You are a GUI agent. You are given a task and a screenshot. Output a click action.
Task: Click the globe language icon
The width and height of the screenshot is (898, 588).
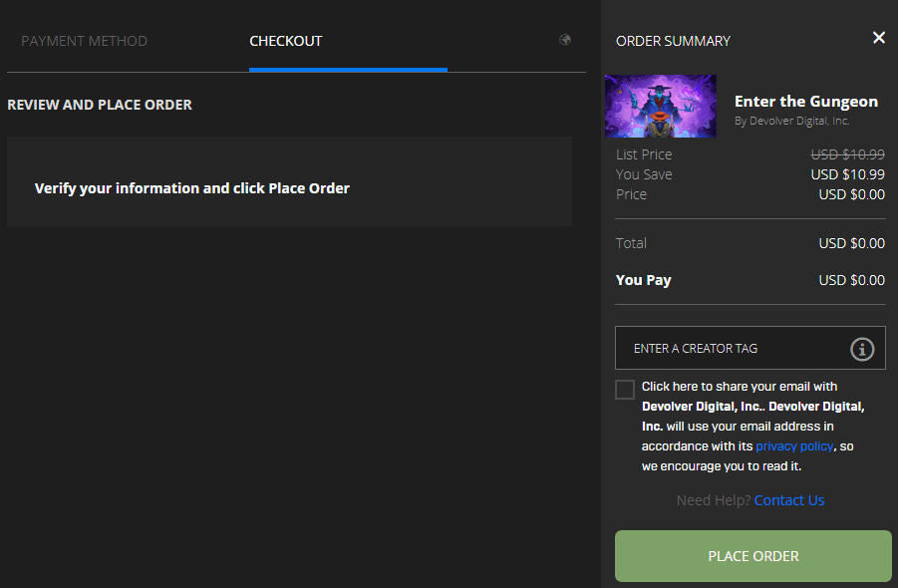565,40
